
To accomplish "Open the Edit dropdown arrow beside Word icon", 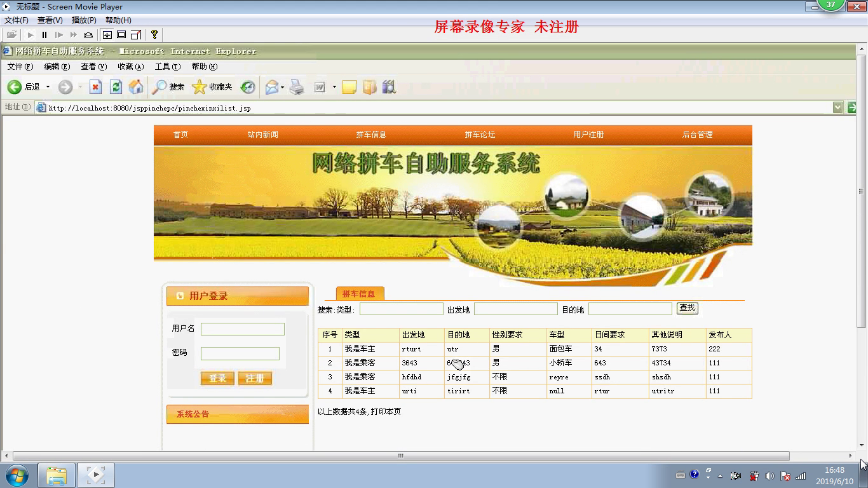I will [334, 87].
